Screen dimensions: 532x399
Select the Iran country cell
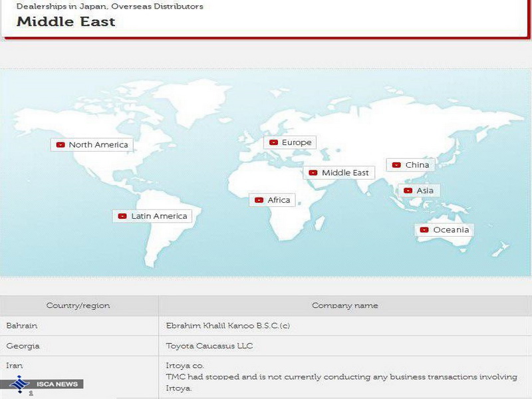(15, 366)
